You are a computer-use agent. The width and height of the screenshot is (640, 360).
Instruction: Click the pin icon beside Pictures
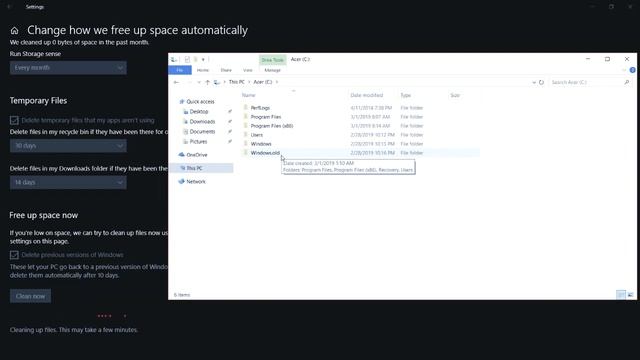pos(230,142)
